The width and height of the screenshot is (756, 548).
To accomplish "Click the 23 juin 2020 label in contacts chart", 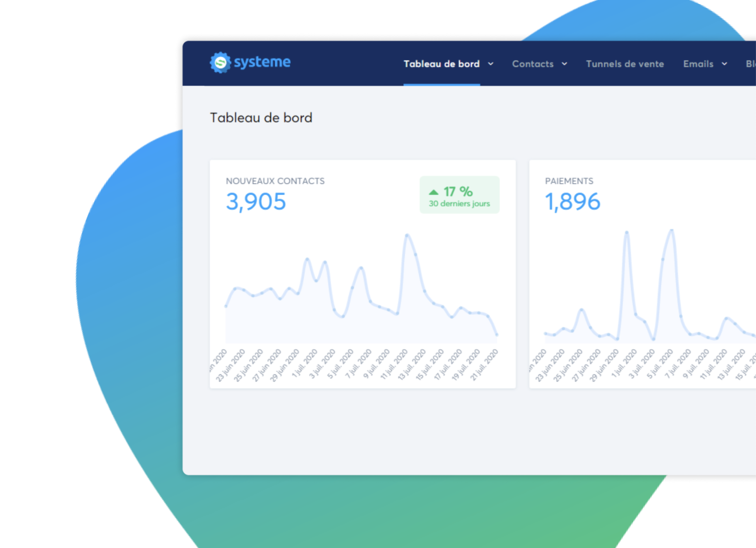I will [231, 365].
